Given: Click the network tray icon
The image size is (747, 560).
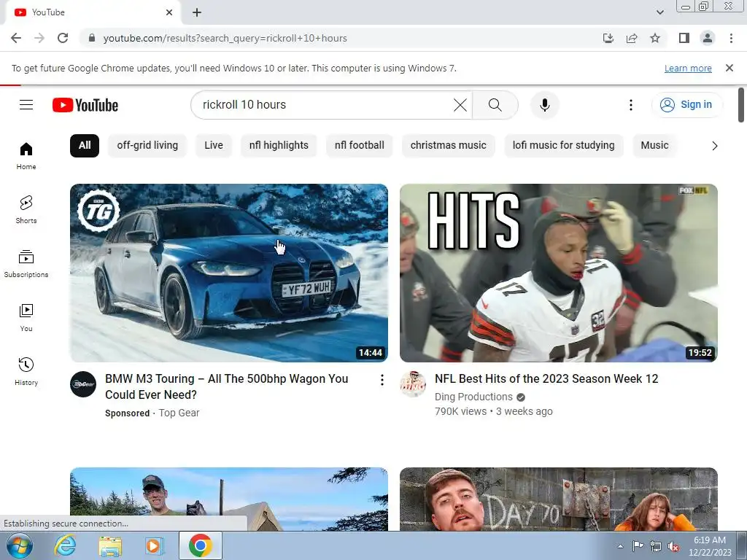Looking at the screenshot, I should (x=656, y=546).
